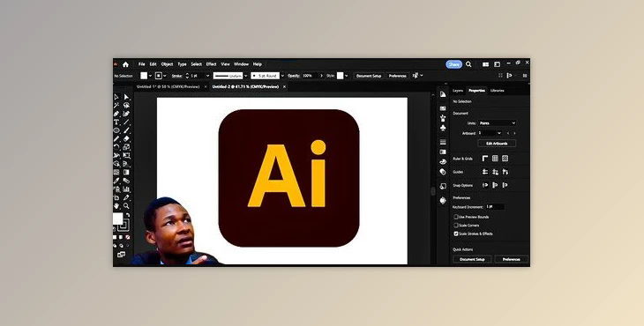Select the Eraser tool
The image size is (644, 326).
[x=126, y=138]
